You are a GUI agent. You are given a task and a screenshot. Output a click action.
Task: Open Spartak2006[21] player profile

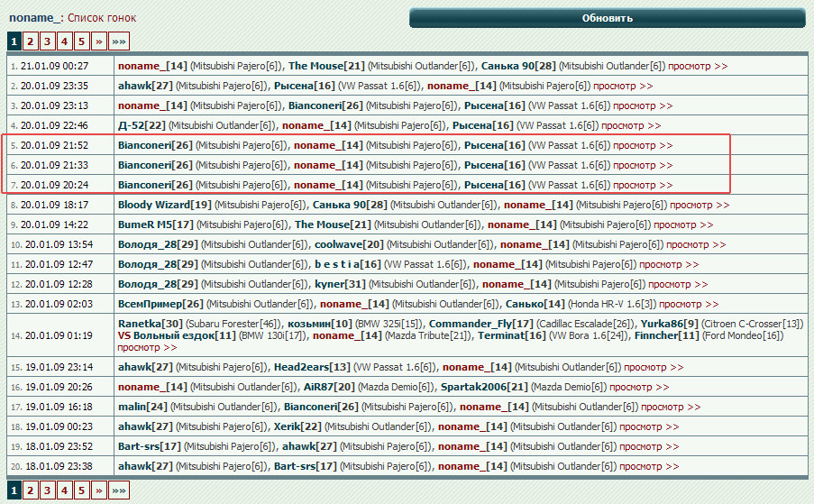pos(484,387)
